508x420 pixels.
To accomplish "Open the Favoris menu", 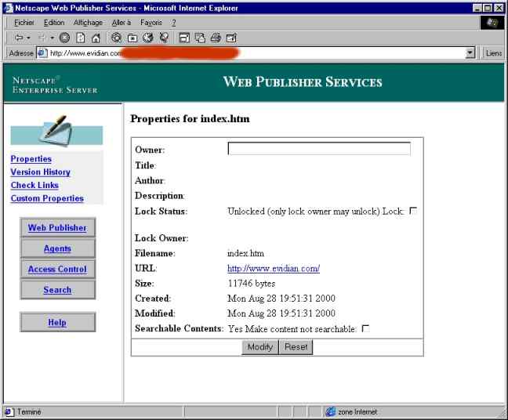I will (x=151, y=23).
